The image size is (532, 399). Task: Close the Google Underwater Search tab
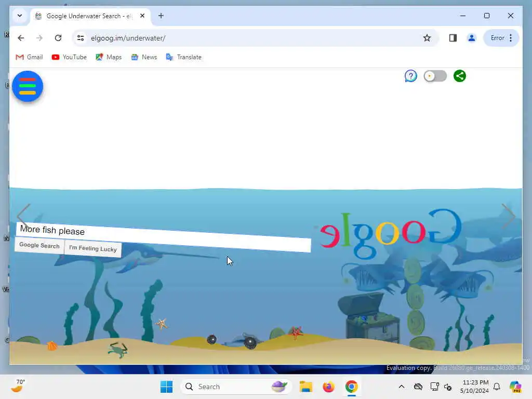coord(142,16)
